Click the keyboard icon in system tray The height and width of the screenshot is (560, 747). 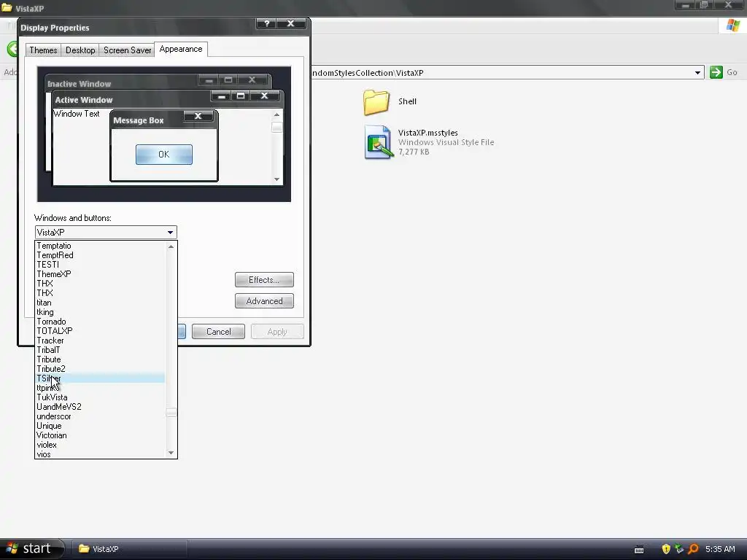[x=639, y=550]
